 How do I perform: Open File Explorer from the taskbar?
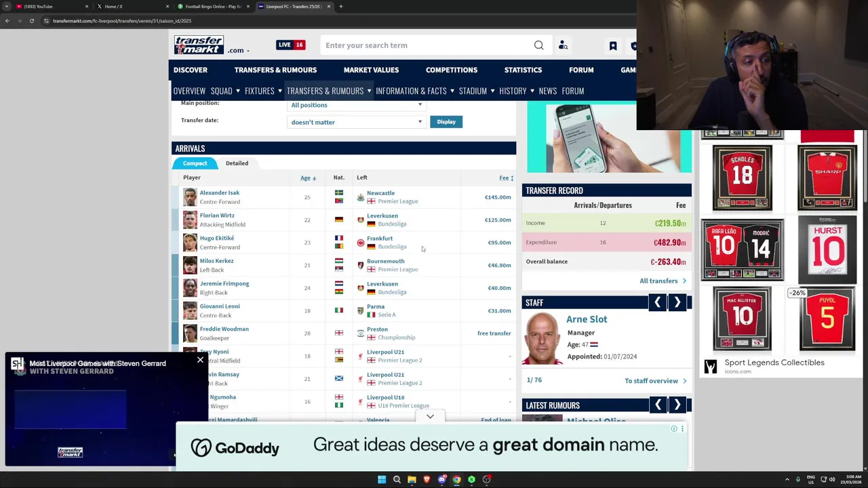[x=412, y=479]
